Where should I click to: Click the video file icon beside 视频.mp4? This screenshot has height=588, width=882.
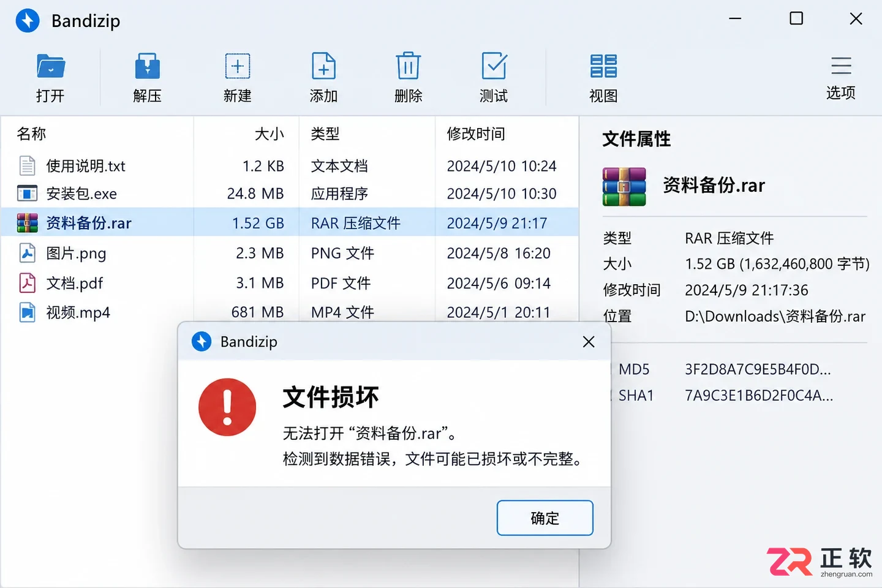28,312
